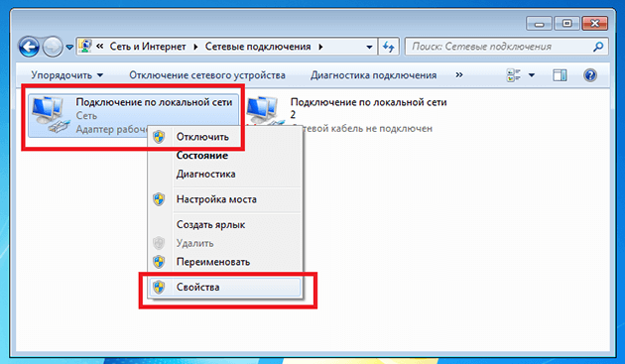
Task: Click the control panel icon in address bar
Action: pyautogui.click(x=85, y=47)
